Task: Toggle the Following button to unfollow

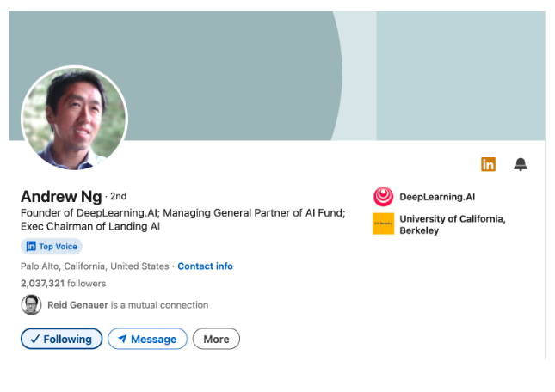Action: coord(62,340)
